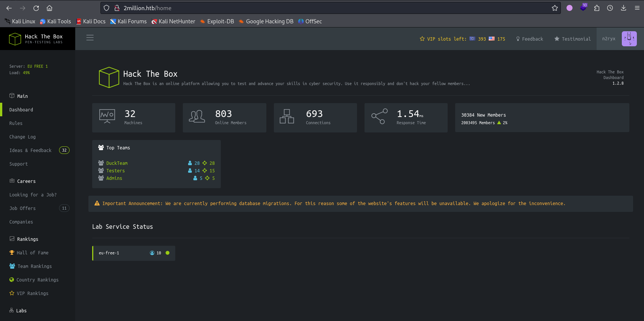
Task: Open Kali Linux bookmark
Action: point(20,21)
